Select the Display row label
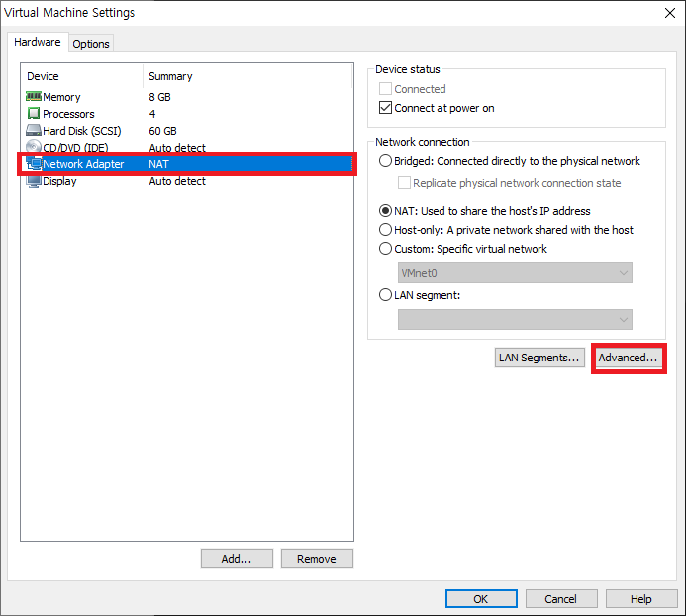The width and height of the screenshot is (686, 616). click(59, 181)
